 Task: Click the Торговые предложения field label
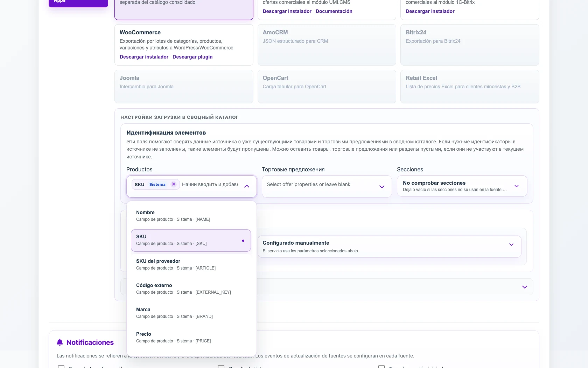[293, 169]
